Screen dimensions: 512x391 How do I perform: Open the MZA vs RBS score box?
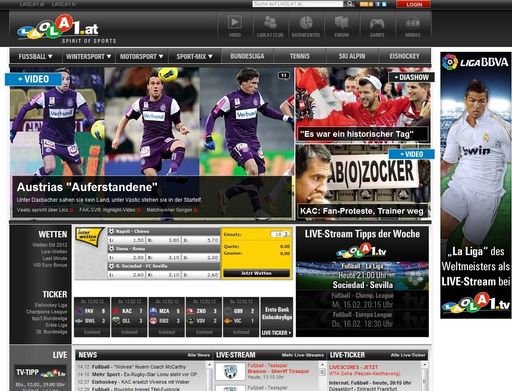[166, 317]
